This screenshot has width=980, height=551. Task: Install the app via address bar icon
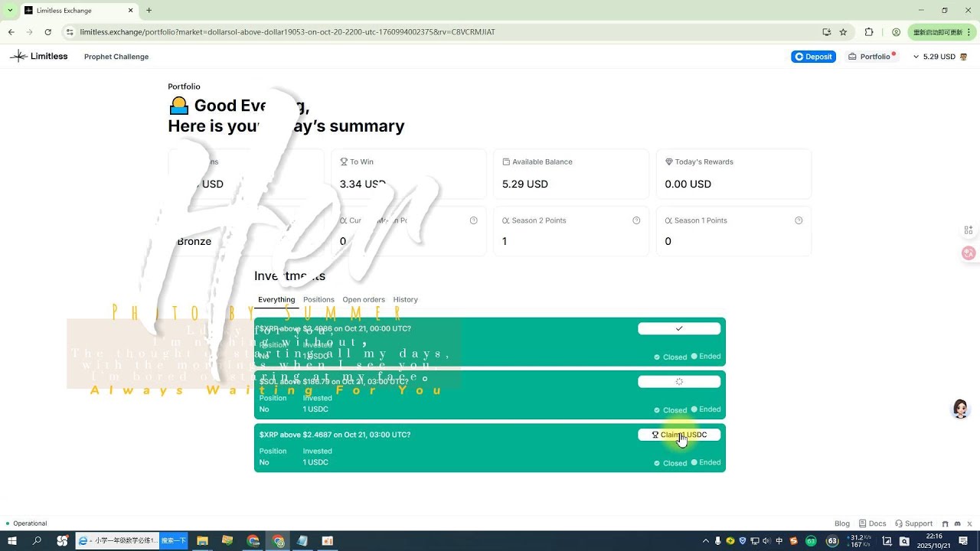click(826, 32)
